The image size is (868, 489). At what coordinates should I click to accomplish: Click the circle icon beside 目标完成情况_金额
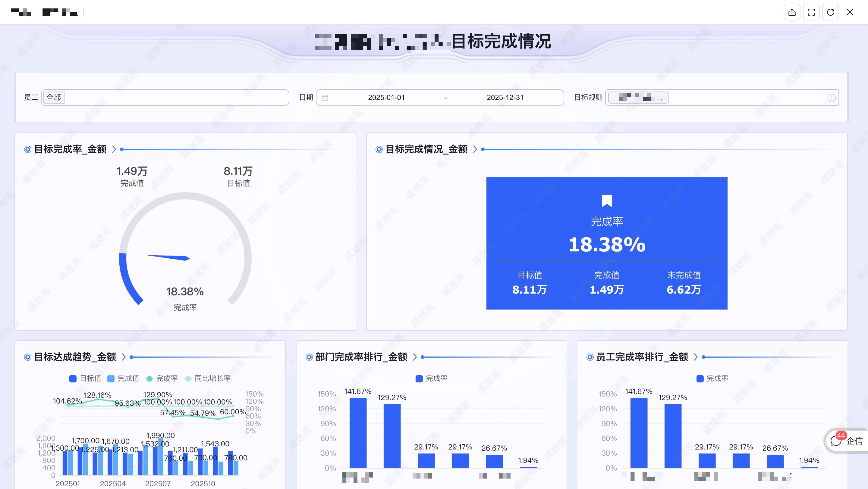(x=379, y=149)
